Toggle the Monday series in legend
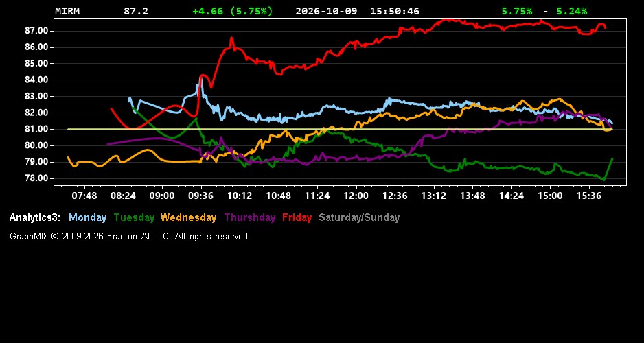Screen dimensions: 644x343 click(87, 218)
